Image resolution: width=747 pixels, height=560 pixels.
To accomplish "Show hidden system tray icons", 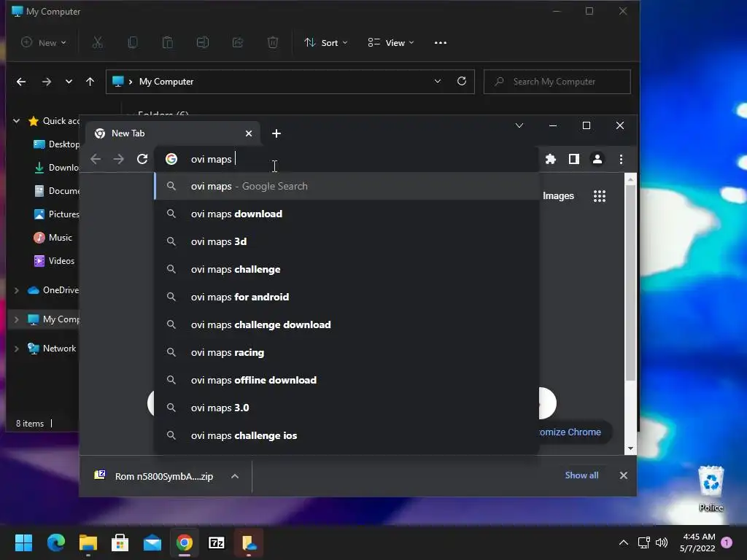I will pyautogui.click(x=623, y=542).
